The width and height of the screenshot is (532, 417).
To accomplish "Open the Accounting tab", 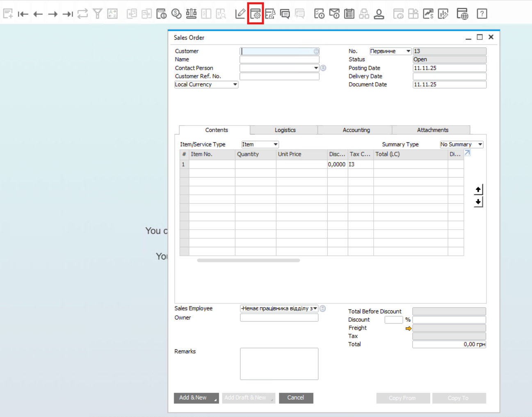I will [x=356, y=130].
